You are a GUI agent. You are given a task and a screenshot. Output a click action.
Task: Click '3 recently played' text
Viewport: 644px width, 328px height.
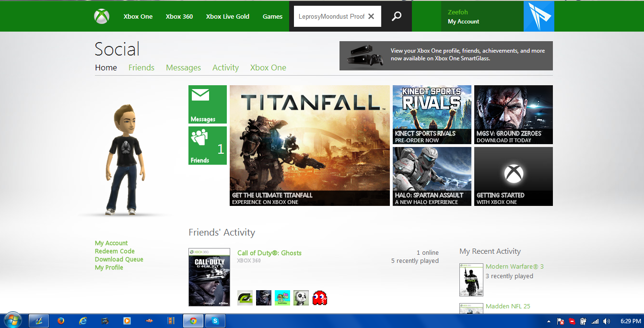pos(509,276)
